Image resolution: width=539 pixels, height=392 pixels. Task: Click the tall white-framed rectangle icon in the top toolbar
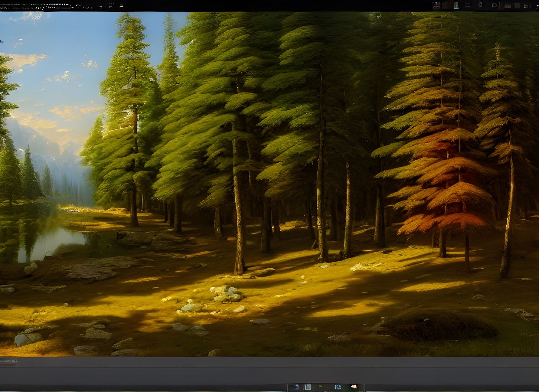(x=456, y=5)
